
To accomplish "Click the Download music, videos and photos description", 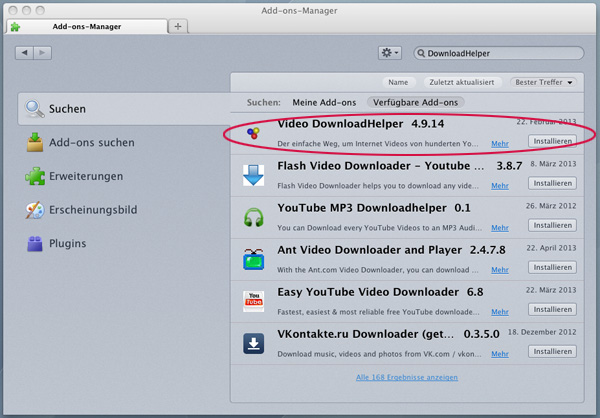I will (x=379, y=354).
